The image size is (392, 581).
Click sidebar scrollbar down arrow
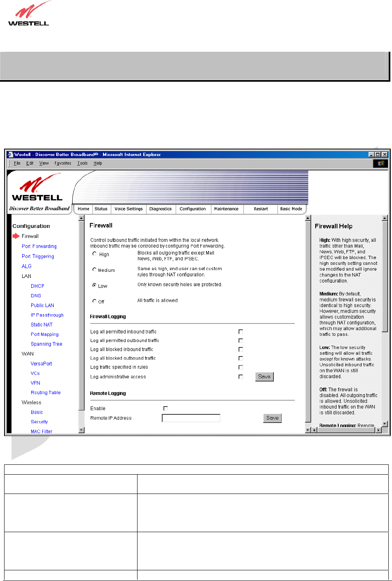[81, 430]
